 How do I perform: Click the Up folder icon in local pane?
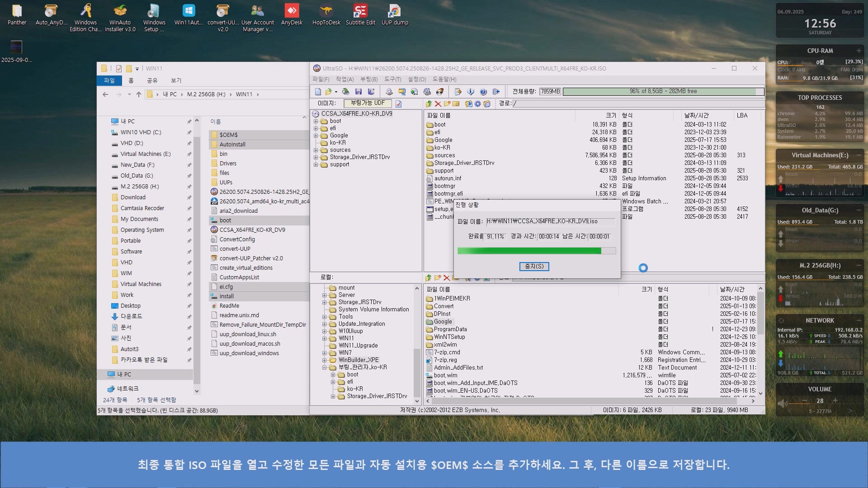(x=429, y=278)
